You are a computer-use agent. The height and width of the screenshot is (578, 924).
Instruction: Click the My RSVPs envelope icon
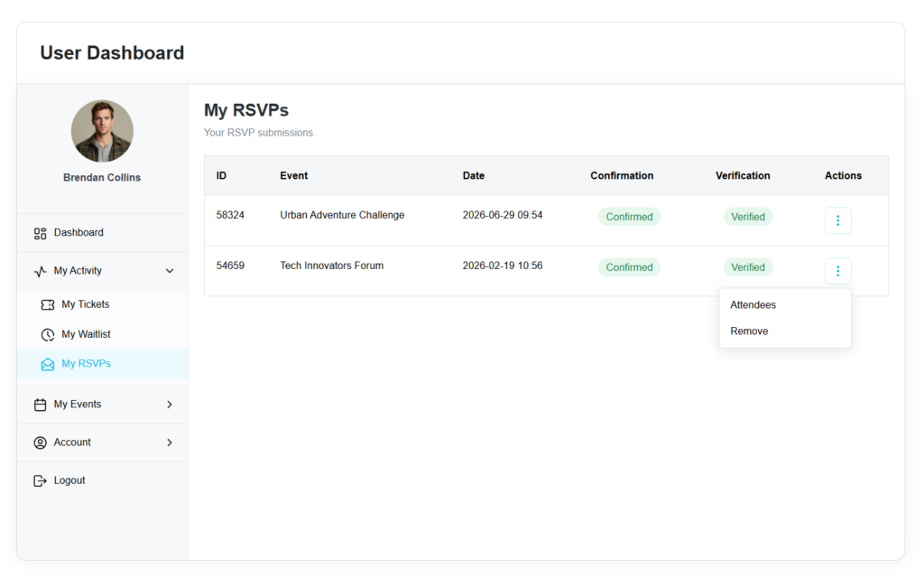[x=48, y=365]
